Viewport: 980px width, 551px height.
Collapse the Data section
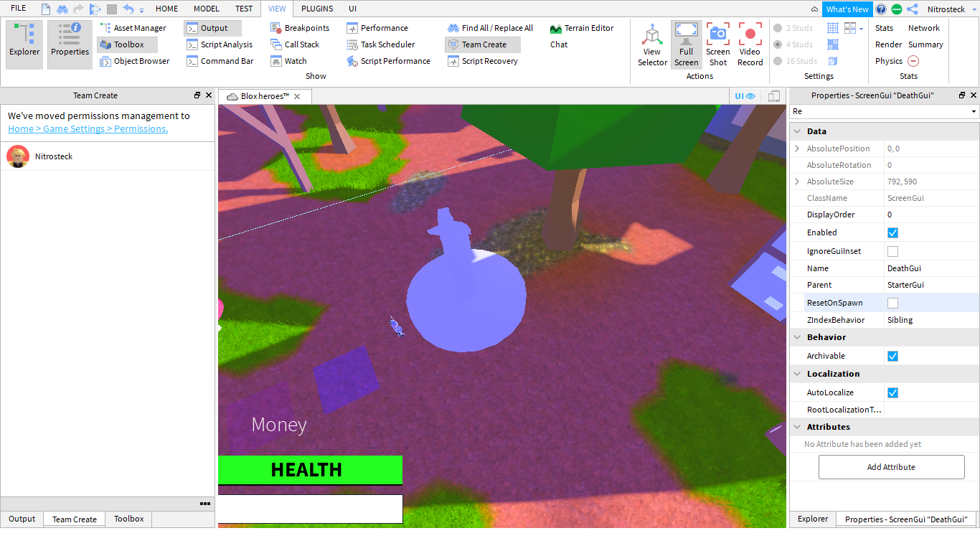click(796, 131)
